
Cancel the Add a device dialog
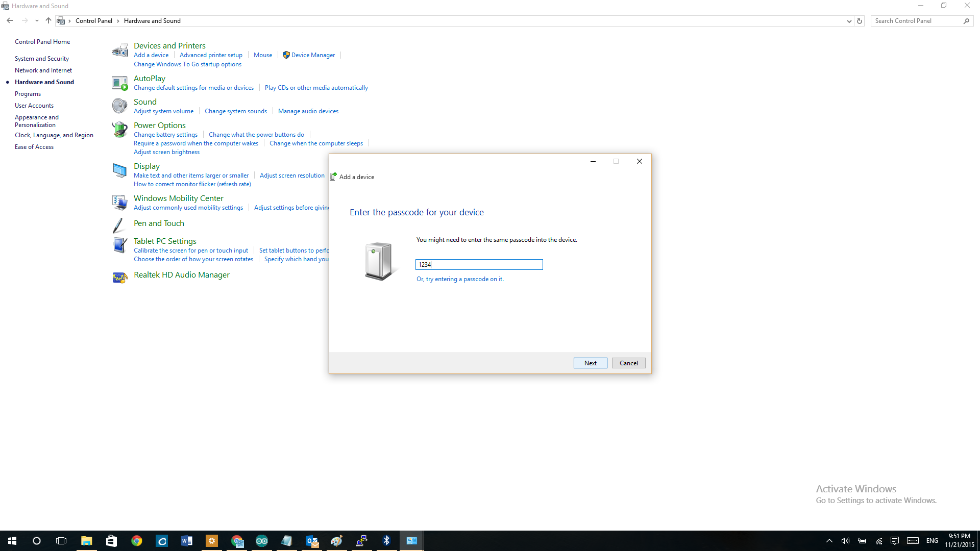coord(628,363)
